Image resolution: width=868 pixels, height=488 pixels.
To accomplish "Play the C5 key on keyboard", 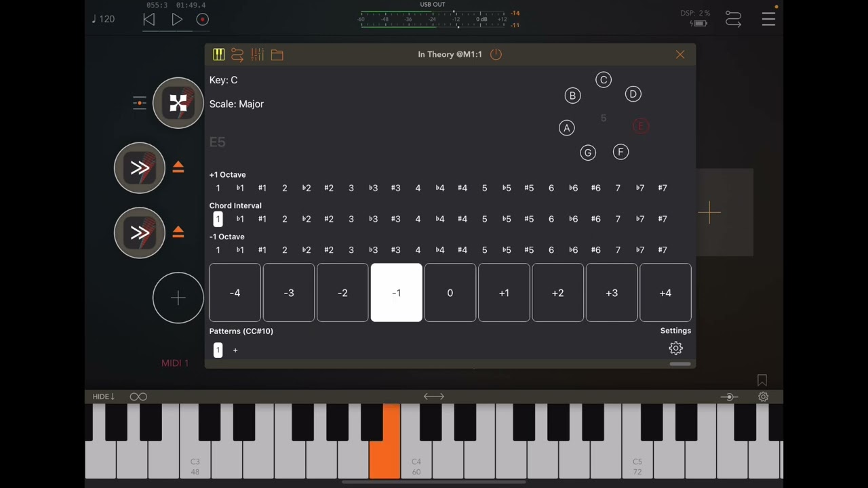I will 637,461.
